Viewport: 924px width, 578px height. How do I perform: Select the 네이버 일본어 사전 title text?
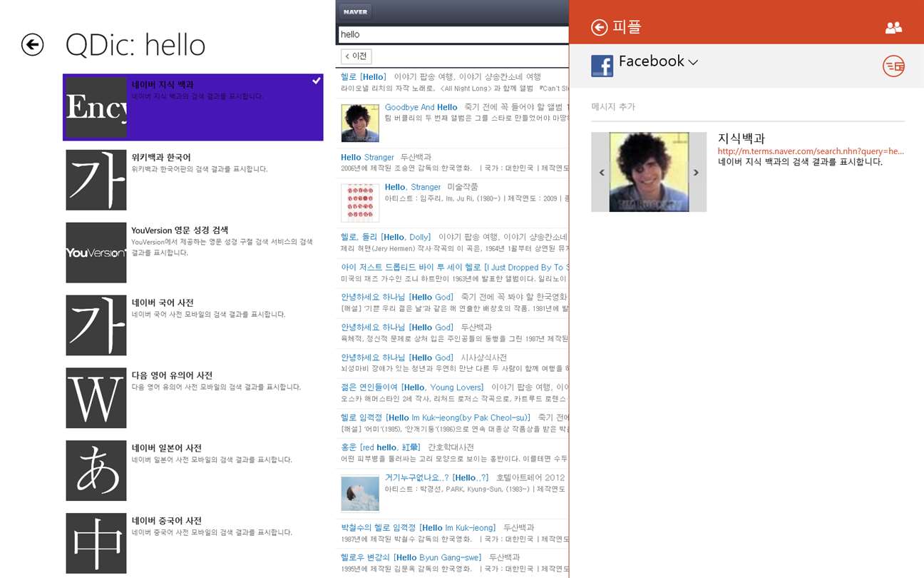click(167, 448)
